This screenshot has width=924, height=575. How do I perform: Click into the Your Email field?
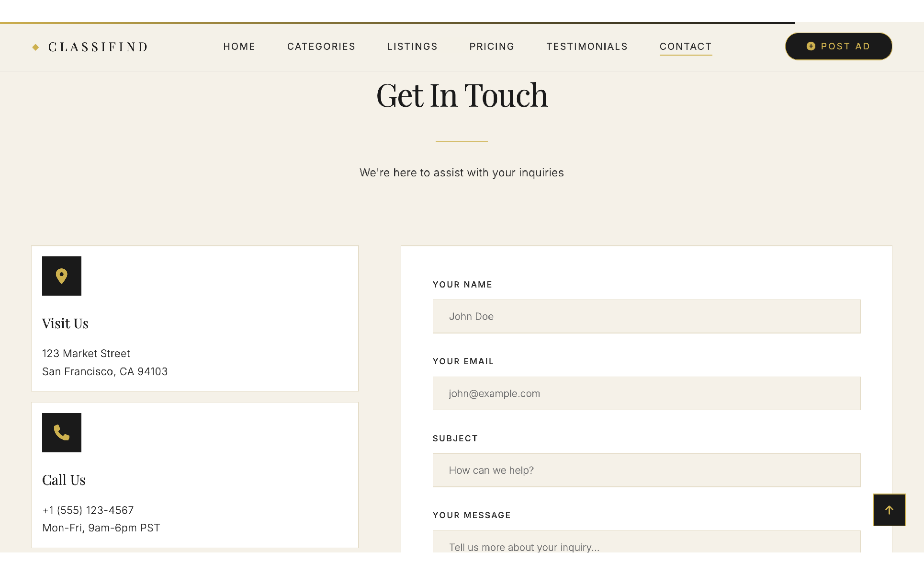coord(646,393)
